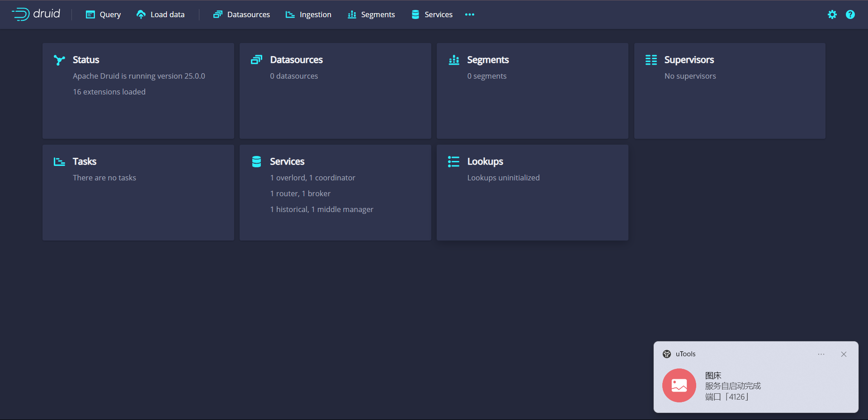Click Lookups uninitialized text
Image resolution: width=868 pixels, height=420 pixels.
504,178
